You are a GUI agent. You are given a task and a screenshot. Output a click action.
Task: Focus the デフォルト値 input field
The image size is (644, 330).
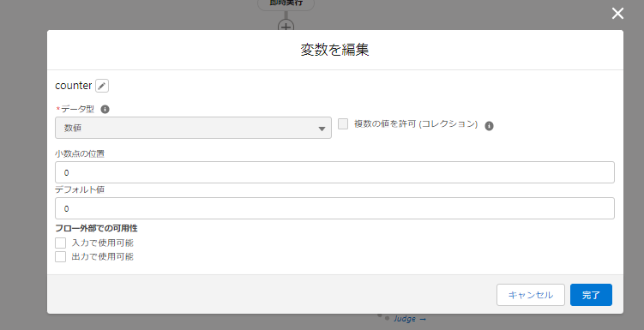coord(334,208)
